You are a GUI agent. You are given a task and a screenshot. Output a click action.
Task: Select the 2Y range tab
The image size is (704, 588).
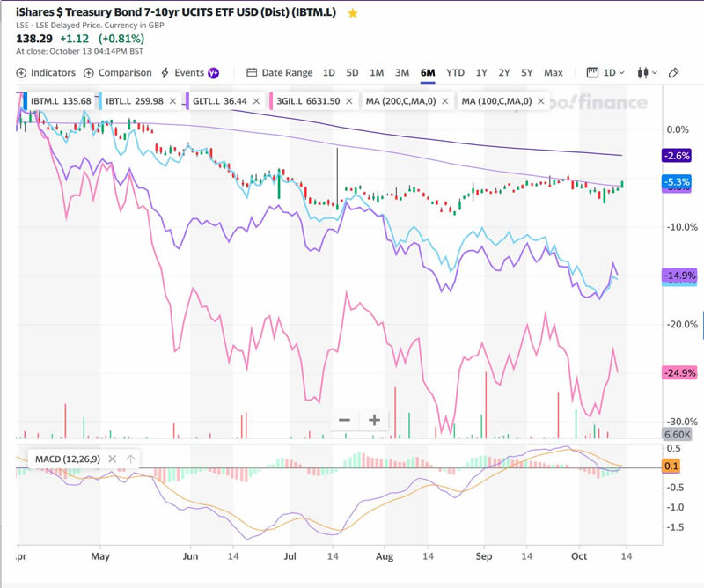tap(504, 73)
